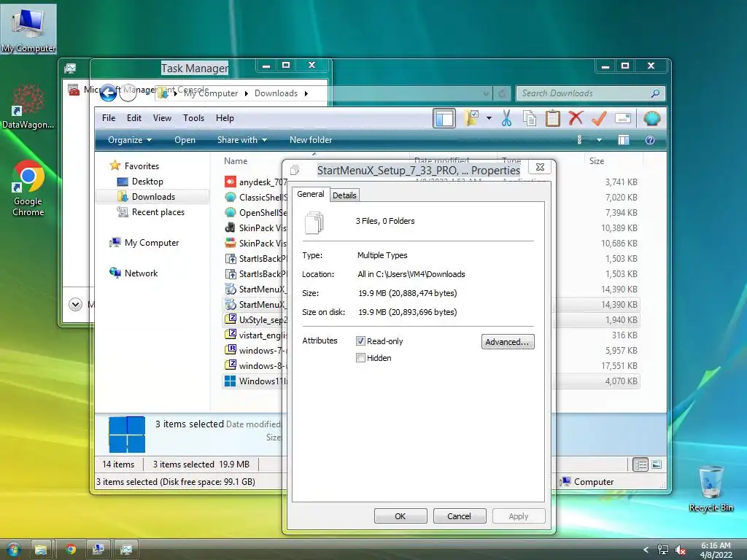Open the Help menu
Image resolution: width=747 pixels, height=560 pixels.
pyautogui.click(x=225, y=118)
